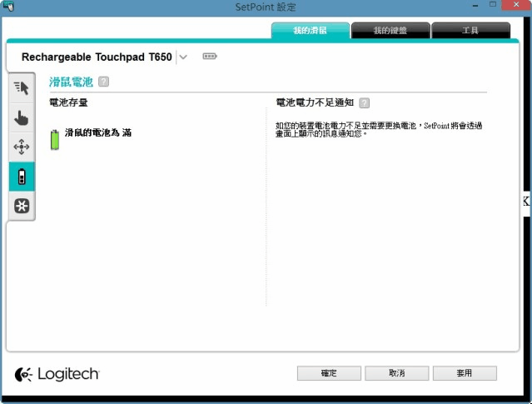Open the touch gestures hand sidebar icon
Viewport: 532px width, 404px height.
[x=22, y=117]
